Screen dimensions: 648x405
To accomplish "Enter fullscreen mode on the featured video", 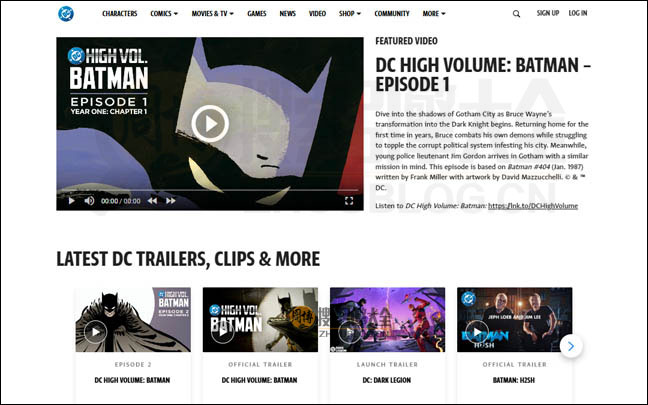I will (x=349, y=201).
